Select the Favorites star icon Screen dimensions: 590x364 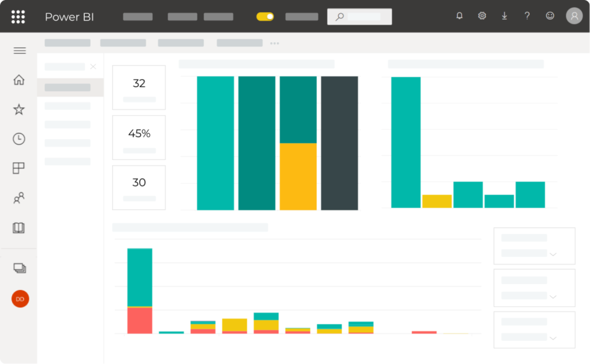tap(19, 110)
